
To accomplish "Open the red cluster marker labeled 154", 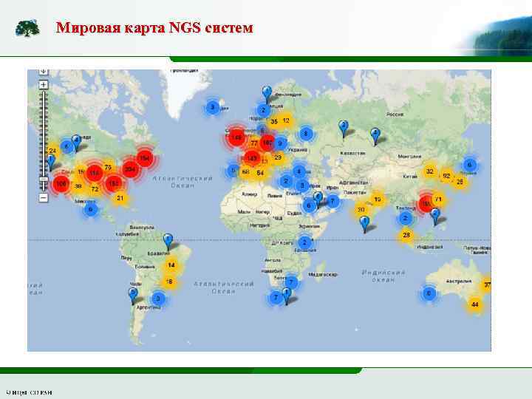I will pos(145,158).
